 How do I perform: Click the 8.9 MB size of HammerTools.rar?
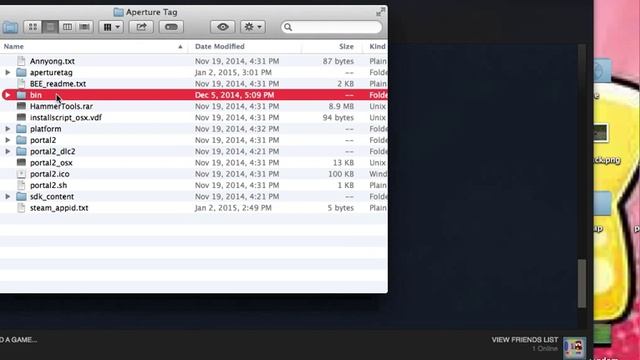pyautogui.click(x=341, y=106)
